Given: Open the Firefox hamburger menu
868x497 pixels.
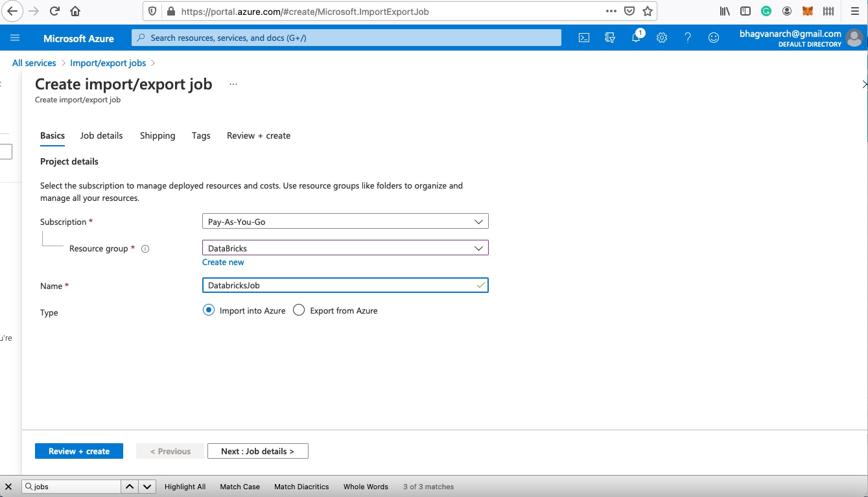Looking at the screenshot, I should point(854,11).
